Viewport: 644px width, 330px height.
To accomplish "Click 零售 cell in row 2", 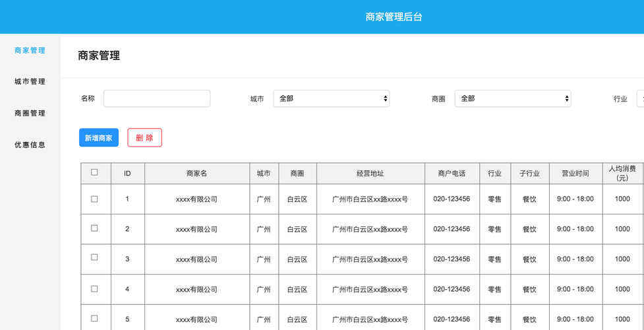I will (494, 229).
